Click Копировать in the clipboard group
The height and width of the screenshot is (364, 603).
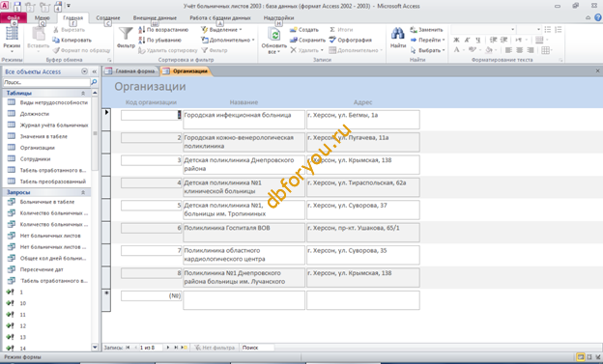point(72,40)
